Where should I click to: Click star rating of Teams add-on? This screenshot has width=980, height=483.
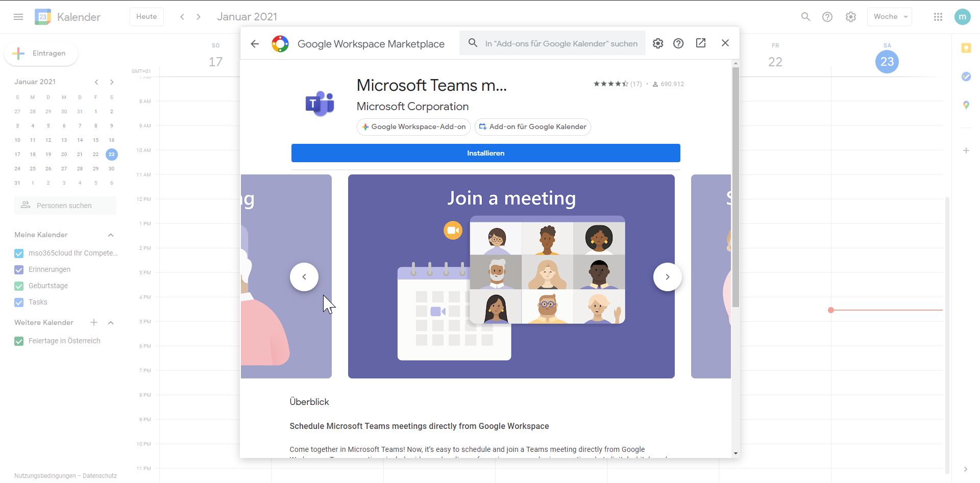pyautogui.click(x=610, y=84)
